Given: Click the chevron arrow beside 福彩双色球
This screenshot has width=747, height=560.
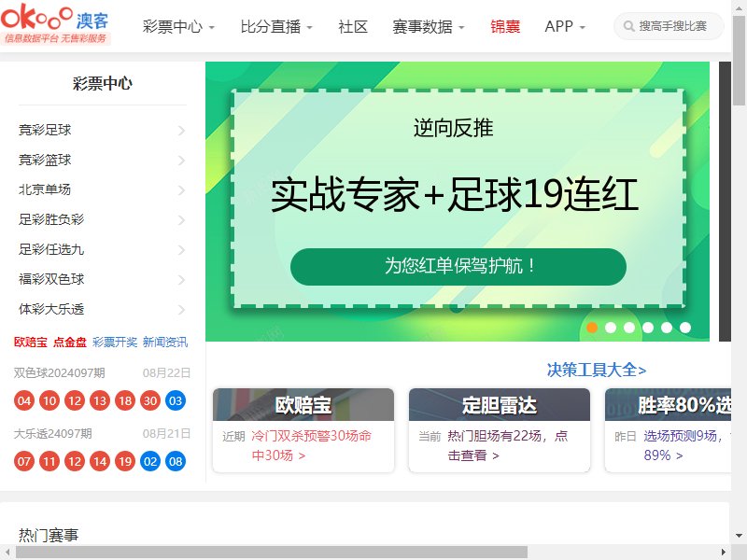Looking at the screenshot, I should click(181, 279).
